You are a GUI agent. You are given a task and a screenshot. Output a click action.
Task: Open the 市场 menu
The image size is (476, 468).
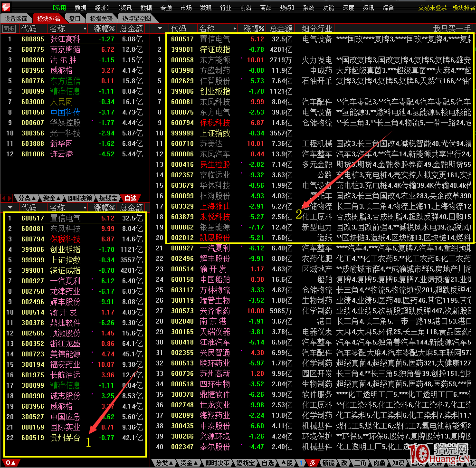(x=186, y=8)
